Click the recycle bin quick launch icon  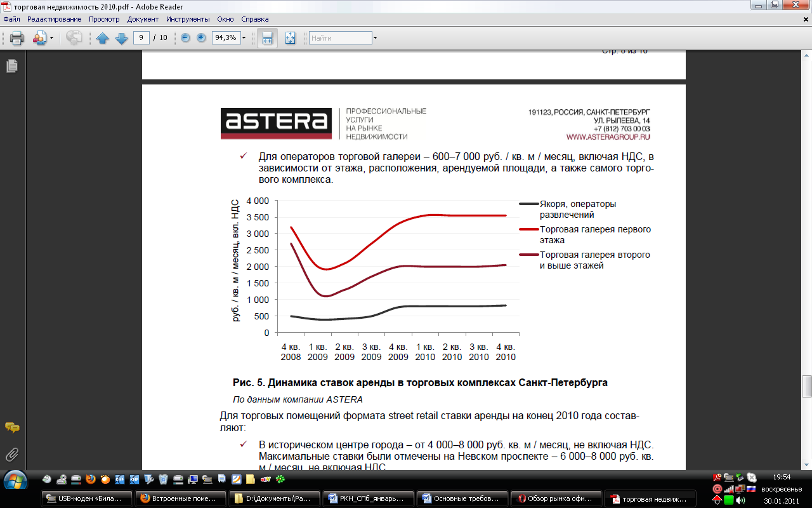point(164,478)
